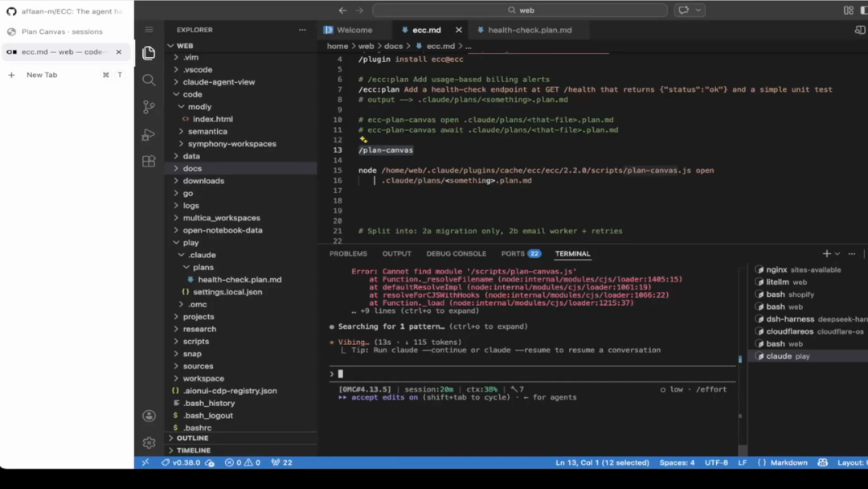Image resolution: width=868 pixels, height=489 pixels.
Task: Open the split editor layout icon
Action: pos(860,30)
